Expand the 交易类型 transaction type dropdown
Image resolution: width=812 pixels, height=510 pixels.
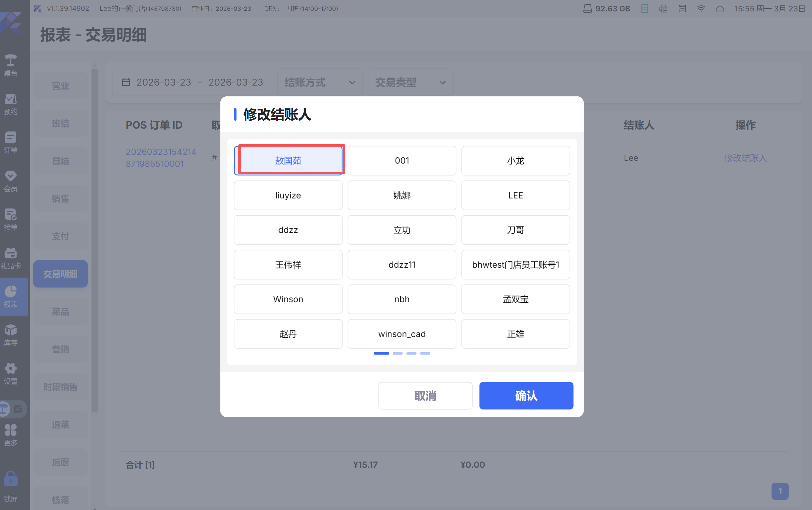[x=410, y=82]
